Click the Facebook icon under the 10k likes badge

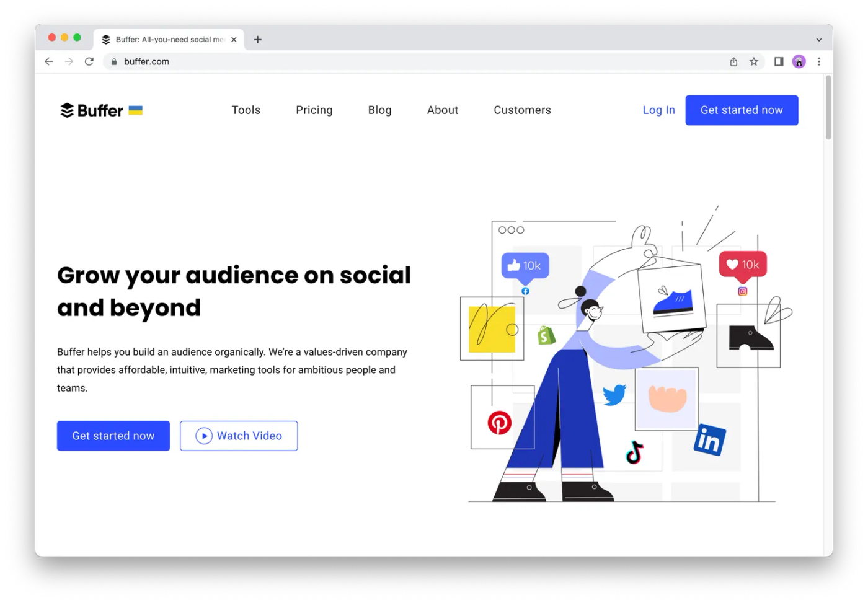[525, 291]
